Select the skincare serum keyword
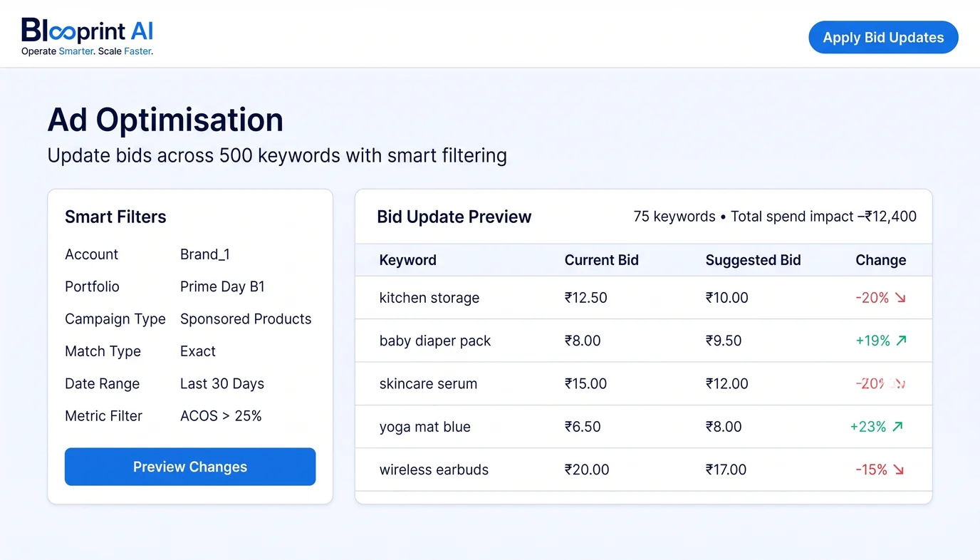 click(428, 383)
